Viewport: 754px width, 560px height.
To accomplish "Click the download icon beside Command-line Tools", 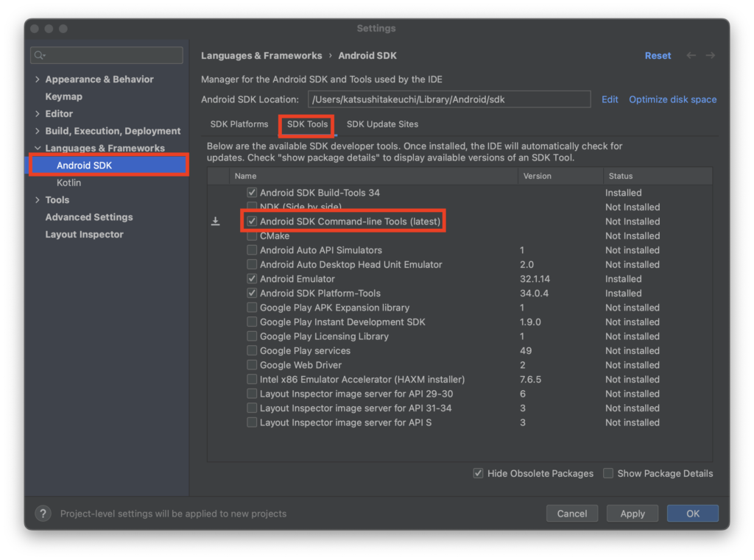I will pos(215,221).
